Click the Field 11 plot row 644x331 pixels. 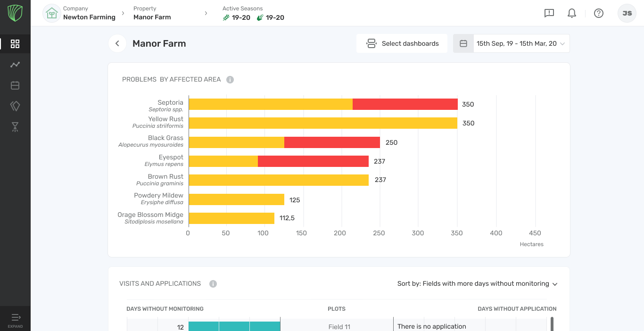click(339, 326)
